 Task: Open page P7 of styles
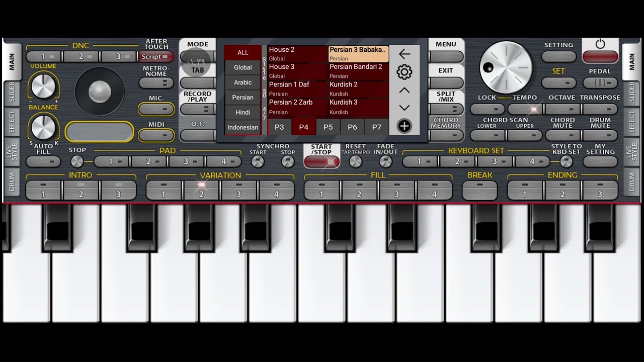(x=377, y=127)
